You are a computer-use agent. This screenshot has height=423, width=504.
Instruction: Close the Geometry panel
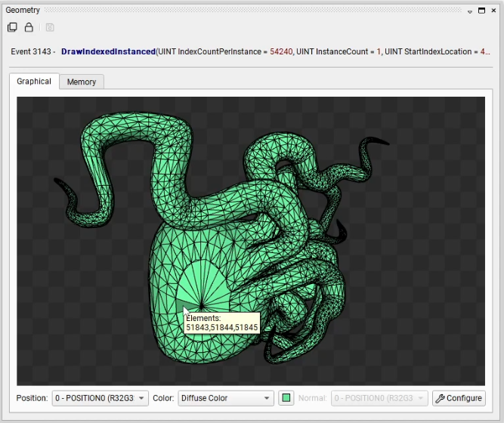(x=493, y=11)
